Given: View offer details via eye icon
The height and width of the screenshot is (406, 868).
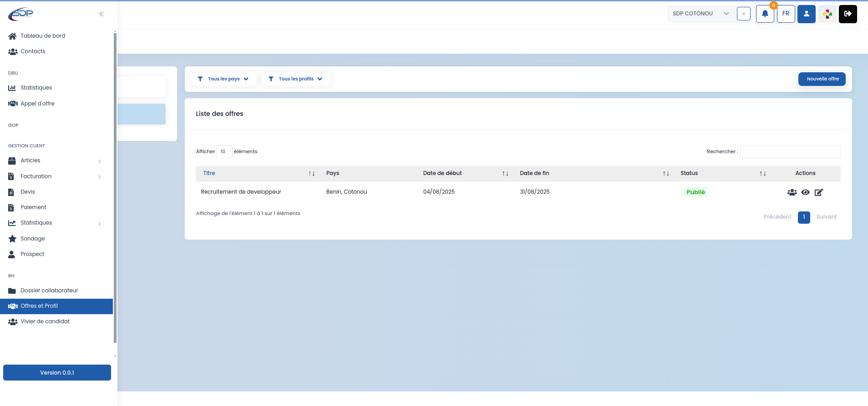Looking at the screenshot, I should pos(805,192).
